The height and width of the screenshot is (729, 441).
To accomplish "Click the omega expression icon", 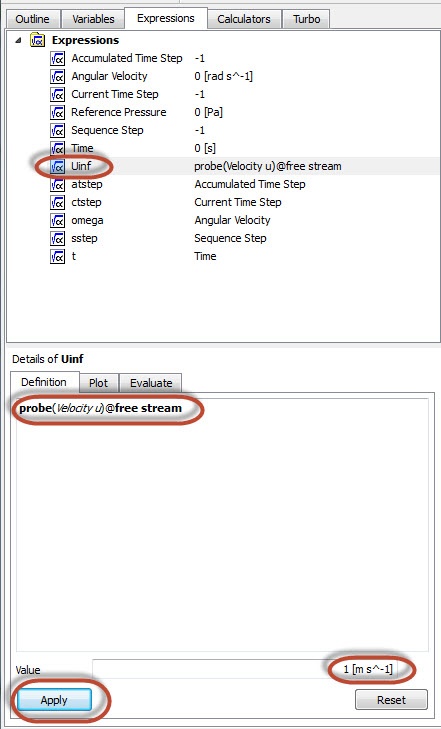I will (58, 220).
